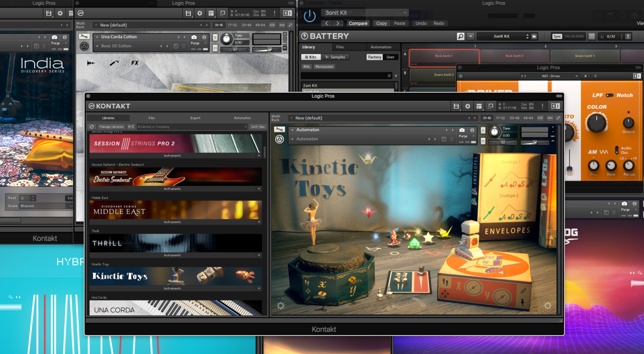
Task: Click the wrench edit icon on Automaton instrument
Action: [x=279, y=129]
